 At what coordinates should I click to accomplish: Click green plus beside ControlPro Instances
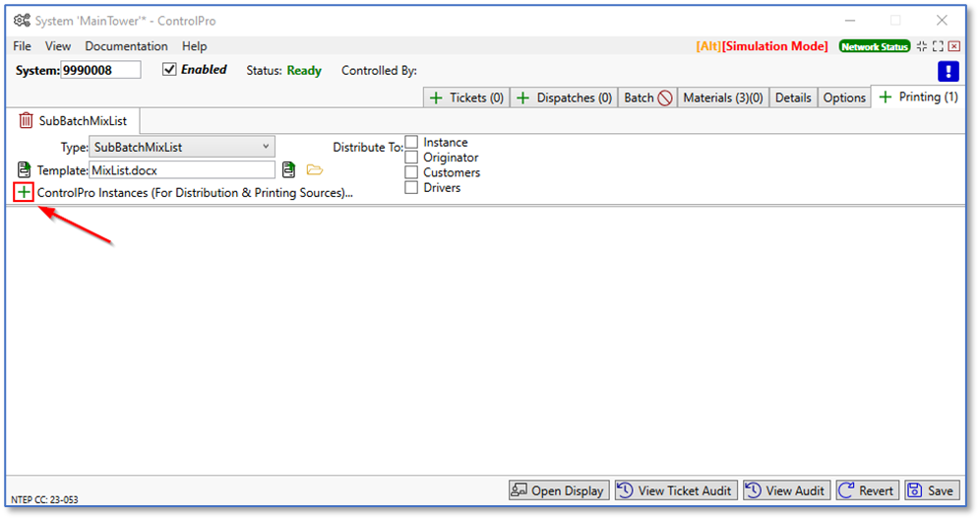(24, 192)
